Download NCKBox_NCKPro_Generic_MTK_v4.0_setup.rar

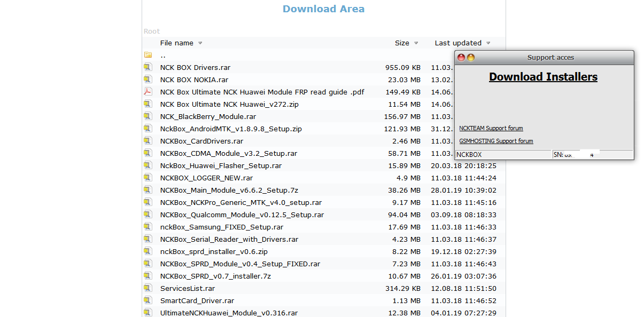pyautogui.click(x=241, y=203)
